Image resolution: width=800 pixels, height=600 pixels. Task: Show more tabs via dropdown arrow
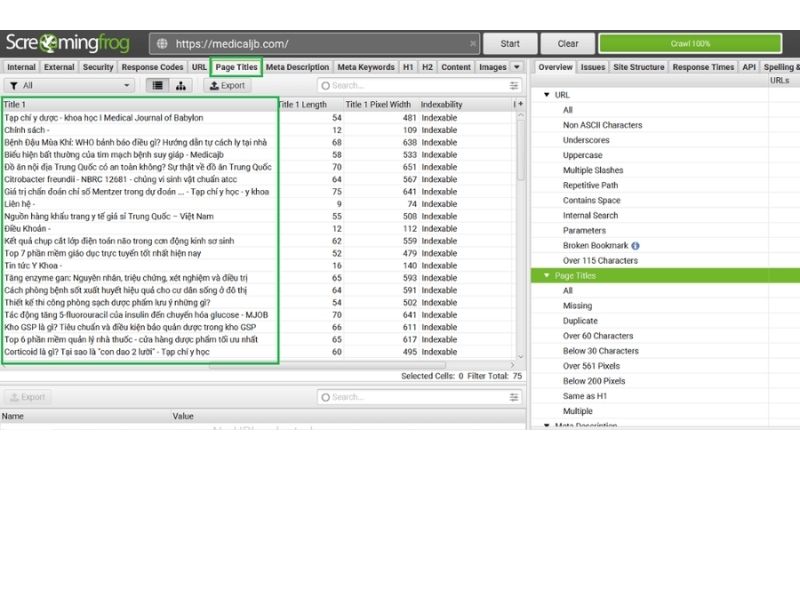tap(517, 67)
